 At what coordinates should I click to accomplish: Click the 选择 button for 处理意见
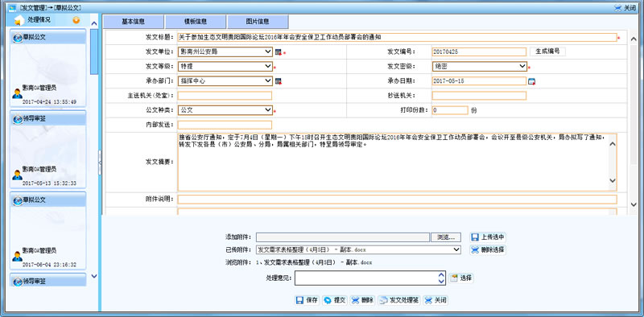(461, 278)
